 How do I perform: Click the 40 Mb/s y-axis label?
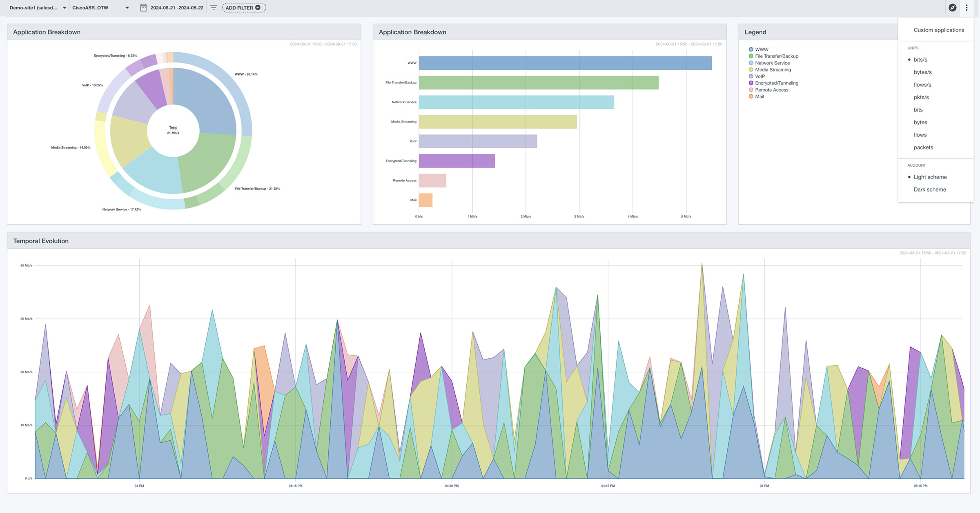point(26,265)
